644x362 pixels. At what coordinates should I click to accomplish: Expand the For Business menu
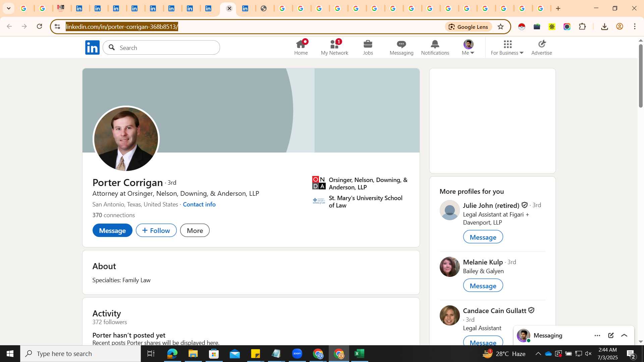(507, 47)
